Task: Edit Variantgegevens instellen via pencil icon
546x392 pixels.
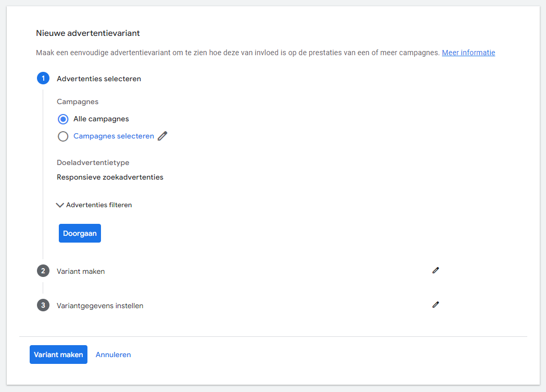Action: click(436, 305)
